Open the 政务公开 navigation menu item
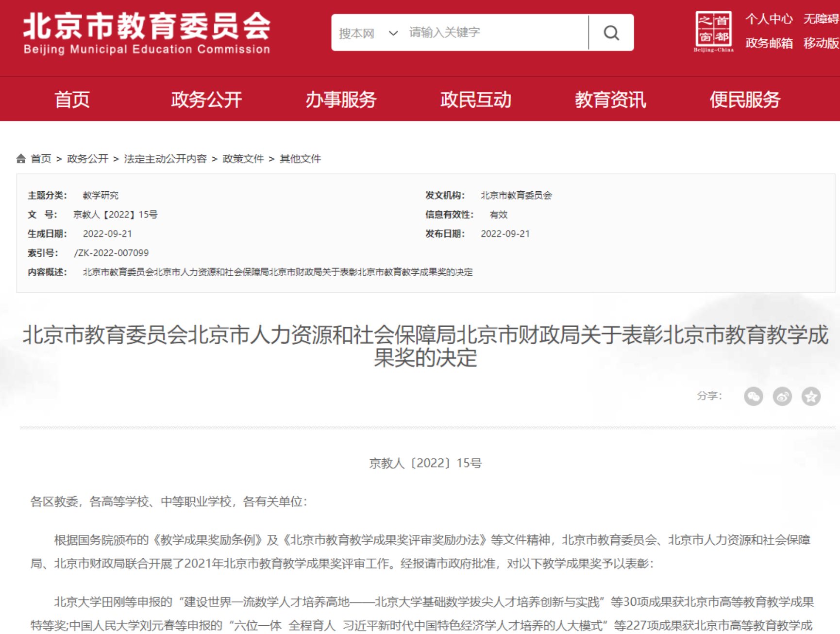The image size is (840, 634). click(x=206, y=100)
